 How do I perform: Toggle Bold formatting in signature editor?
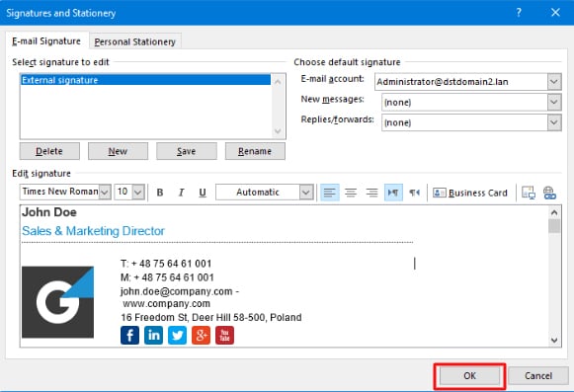[160, 193]
